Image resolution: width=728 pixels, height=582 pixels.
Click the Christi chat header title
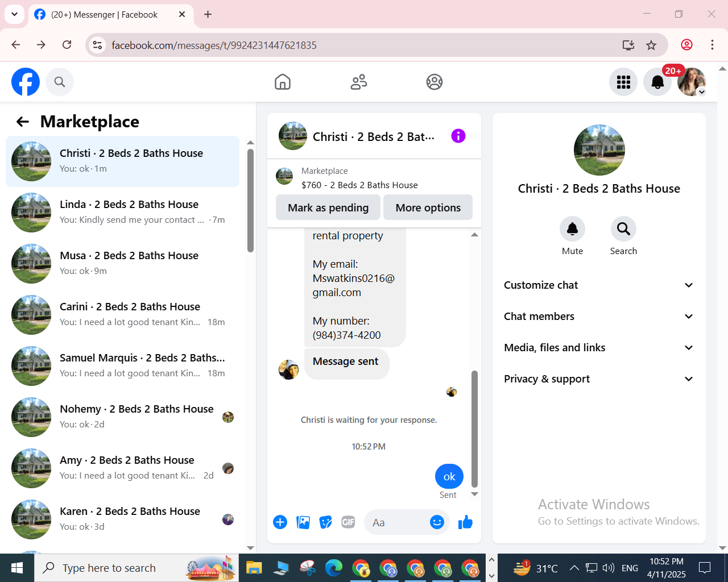(x=373, y=136)
